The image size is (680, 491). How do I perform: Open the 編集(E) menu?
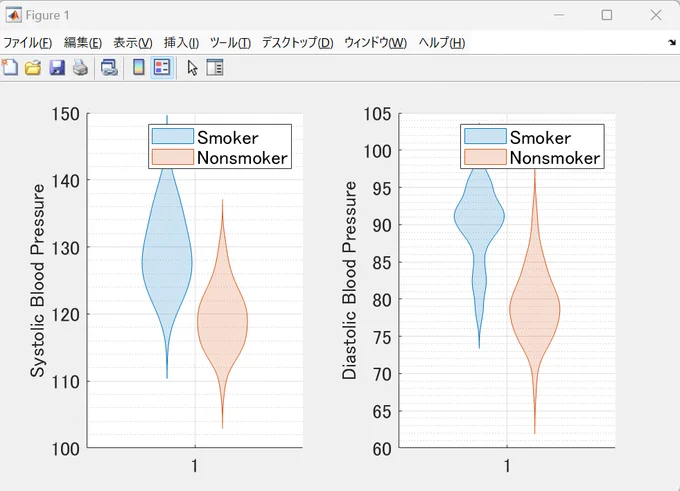[83, 43]
